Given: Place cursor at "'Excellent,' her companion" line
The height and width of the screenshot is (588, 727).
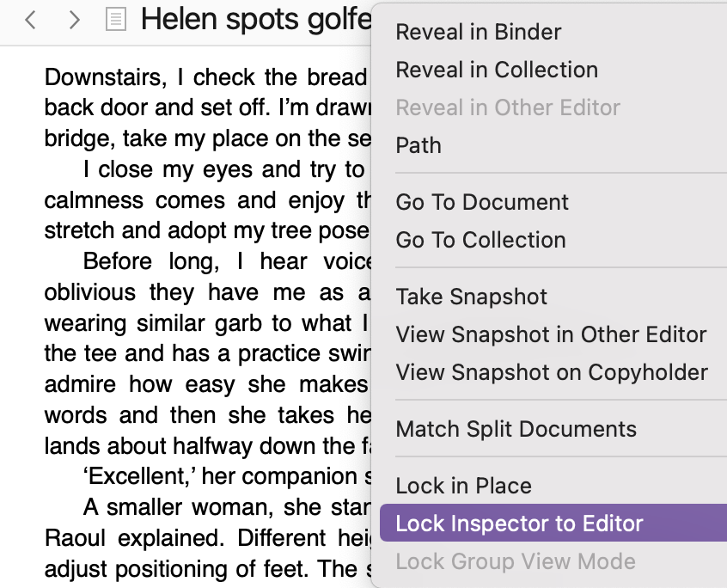Looking at the screenshot, I should tap(227, 476).
